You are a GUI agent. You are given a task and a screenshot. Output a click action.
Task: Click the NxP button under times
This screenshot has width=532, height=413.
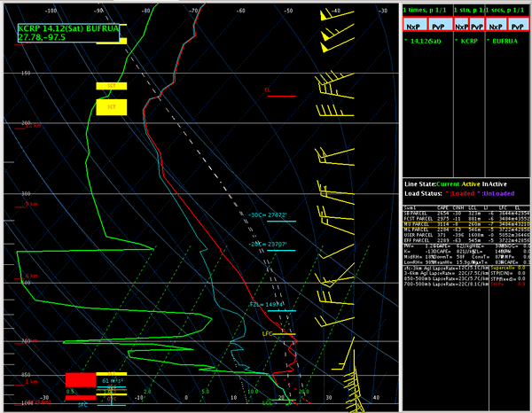click(x=414, y=25)
